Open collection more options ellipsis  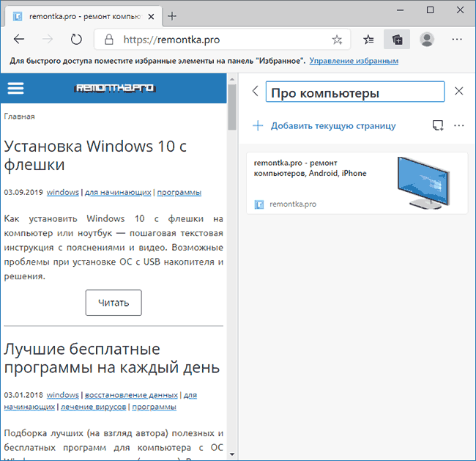(458, 125)
